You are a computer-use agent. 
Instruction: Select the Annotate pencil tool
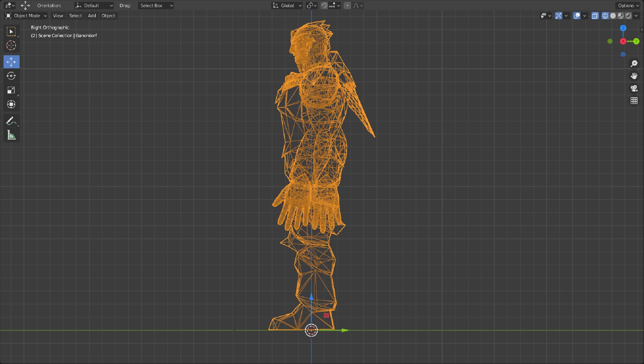coord(11,121)
